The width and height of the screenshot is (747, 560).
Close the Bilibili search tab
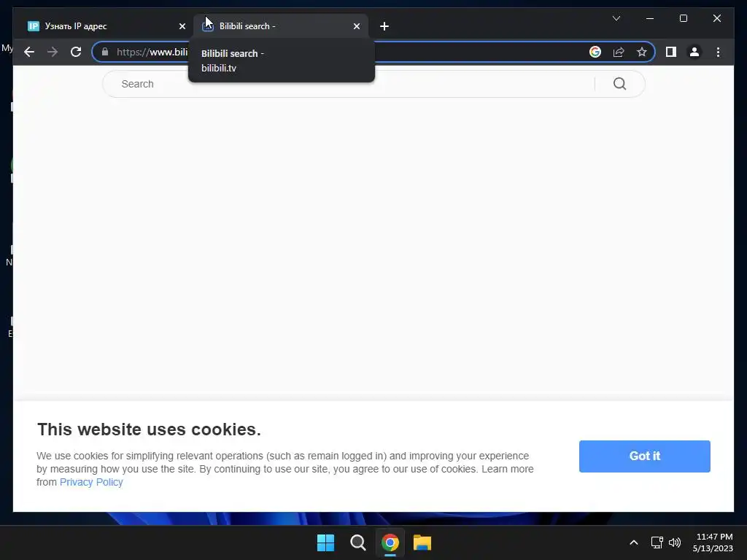point(356,26)
